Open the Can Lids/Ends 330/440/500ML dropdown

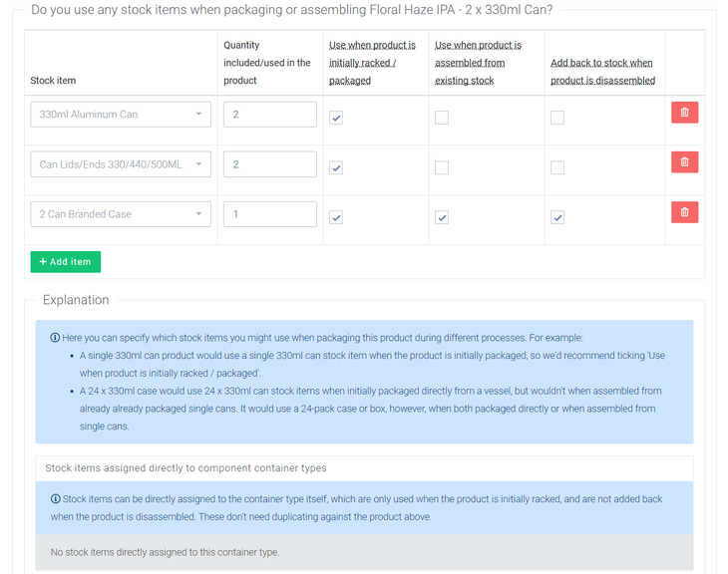pyautogui.click(x=121, y=164)
